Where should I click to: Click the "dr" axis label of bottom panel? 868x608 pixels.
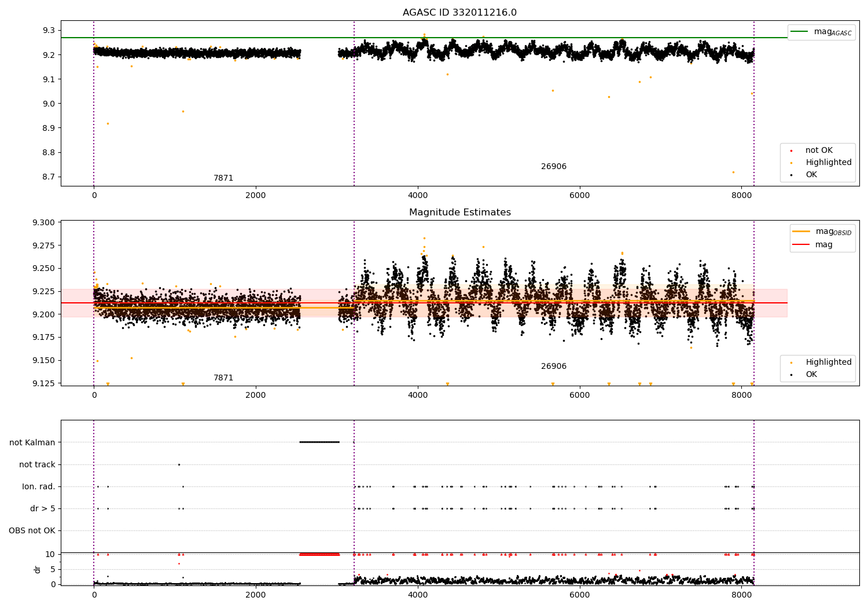[38, 569]
